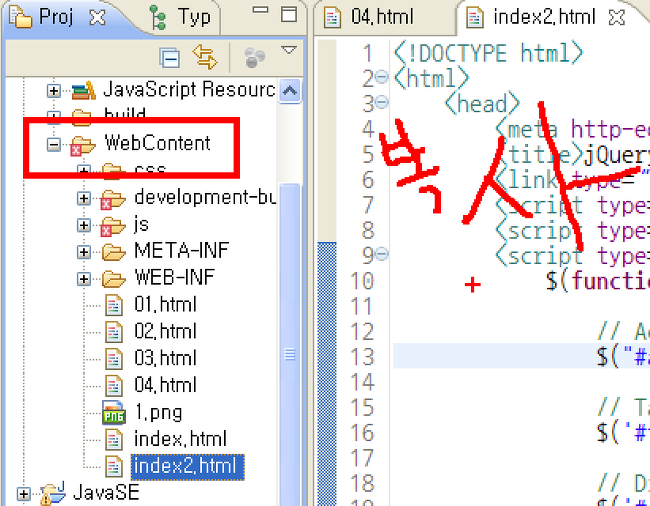650x506 pixels.
Task: Click the 04.html tab file icon
Action: pyautogui.click(x=332, y=17)
